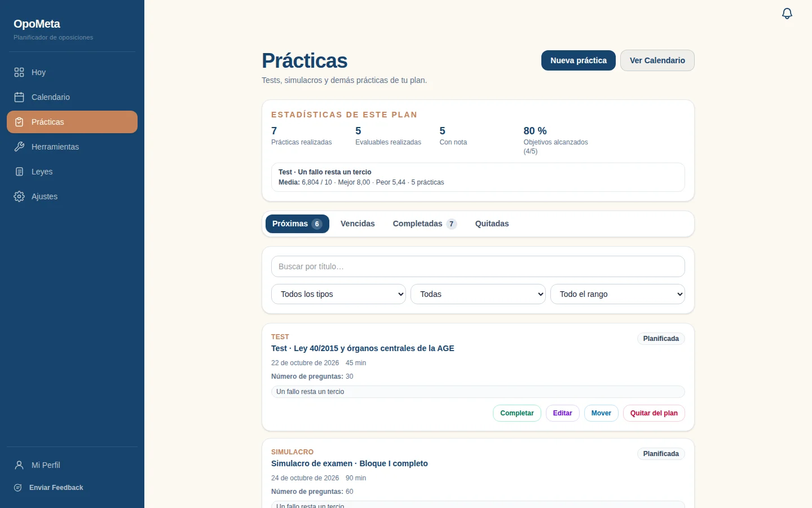Click the Ver Calendario button
The width and height of the screenshot is (812, 508).
point(657,60)
